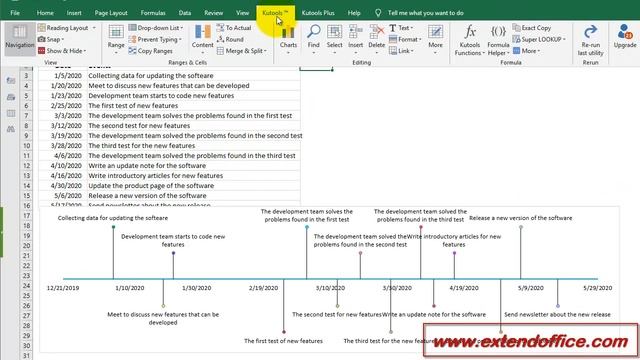The height and width of the screenshot is (360, 640).
Task: Click the View tab
Action: [x=242, y=13]
